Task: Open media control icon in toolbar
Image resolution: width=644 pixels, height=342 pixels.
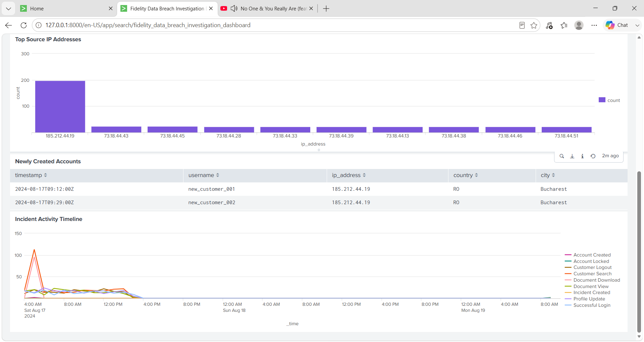Action: [x=549, y=25]
